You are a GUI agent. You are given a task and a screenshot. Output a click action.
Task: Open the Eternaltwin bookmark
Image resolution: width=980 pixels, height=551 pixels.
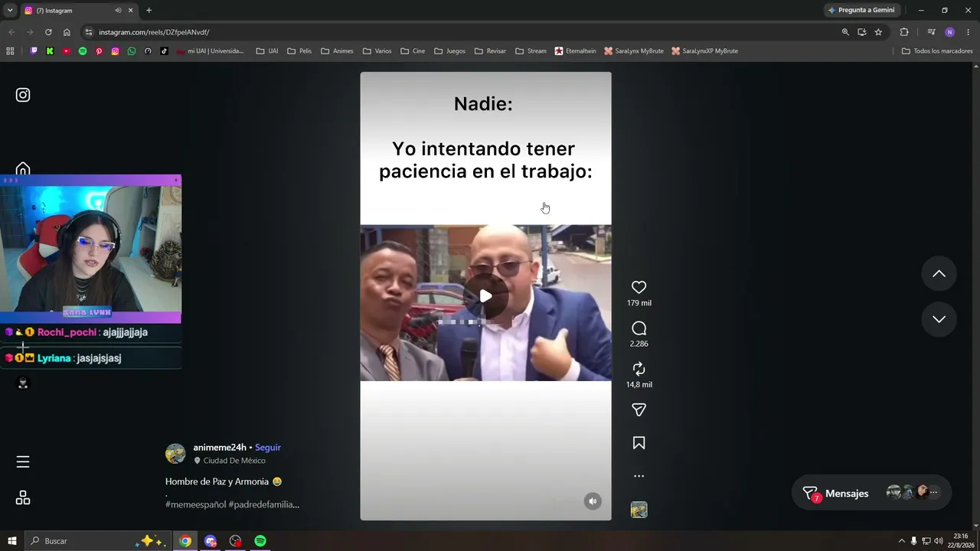[575, 51]
